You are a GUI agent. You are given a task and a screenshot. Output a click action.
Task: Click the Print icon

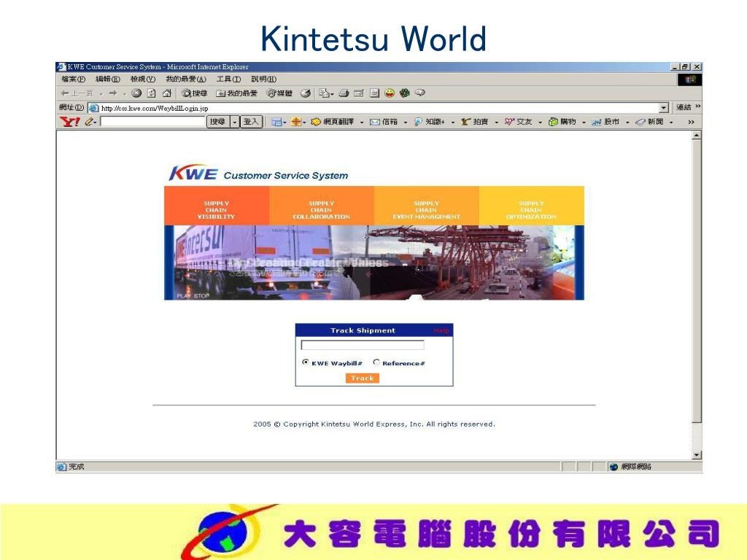pos(344,93)
